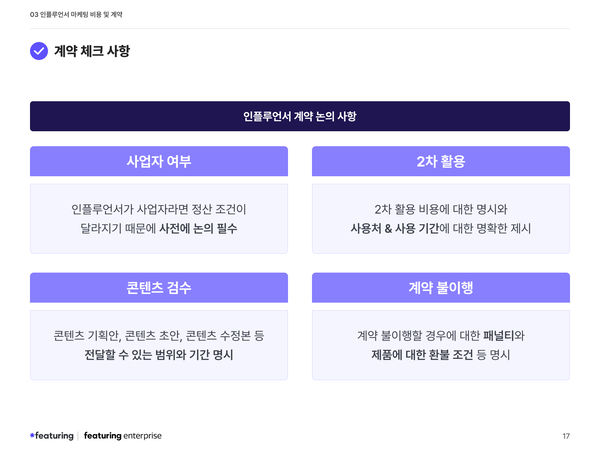The image size is (600, 450).
Task: Click the featuring enterprise logo
Action: 122,435
